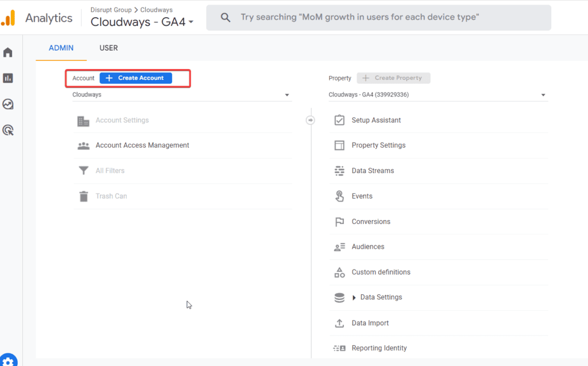Screen dimensions: 588x366
Task: Switch to the ADMIN tab
Action: pos(61,48)
